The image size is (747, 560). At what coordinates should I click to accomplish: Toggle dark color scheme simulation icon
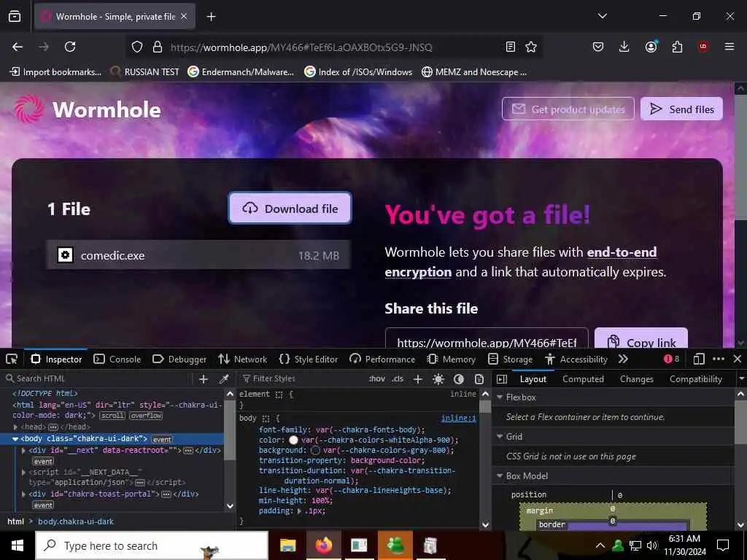click(459, 379)
